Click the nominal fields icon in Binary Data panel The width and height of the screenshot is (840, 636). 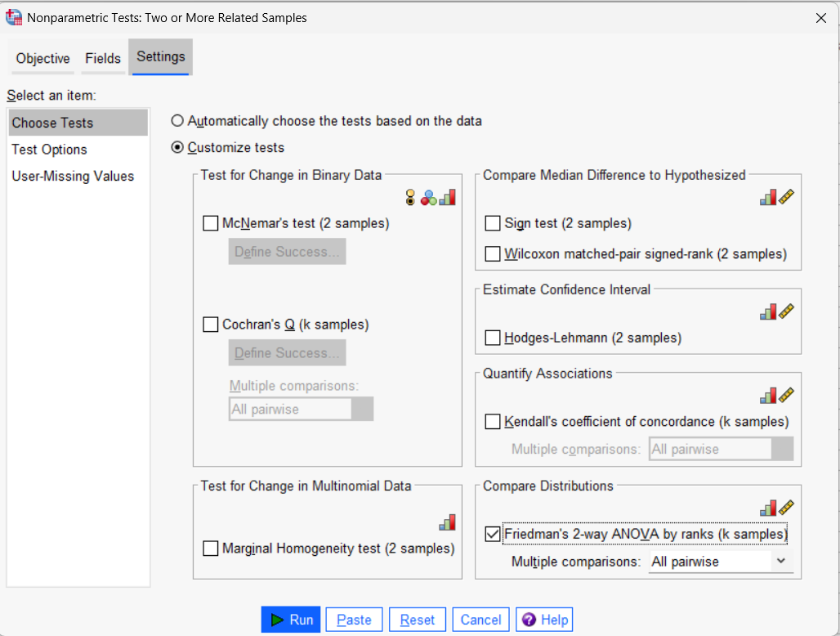pos(428,196)
